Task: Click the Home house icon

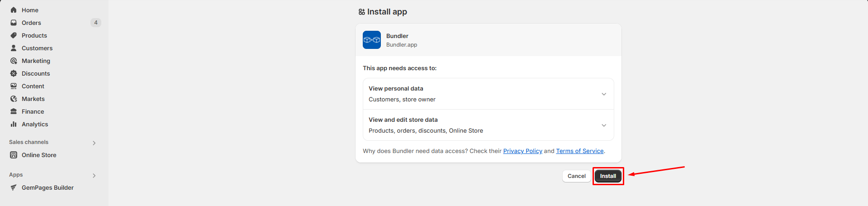Action: pyautogui.click(x=14, y=10)
